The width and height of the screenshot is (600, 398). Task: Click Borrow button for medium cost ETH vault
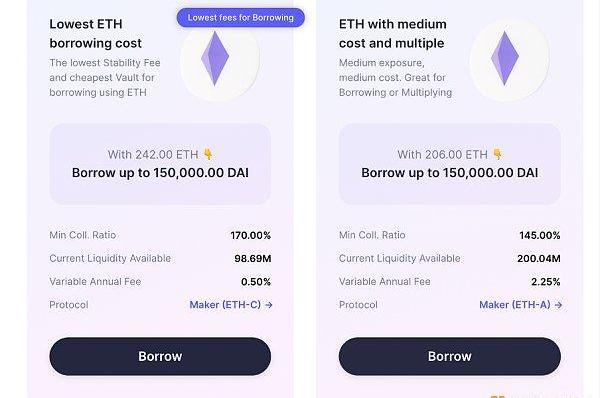click(450, 356)
